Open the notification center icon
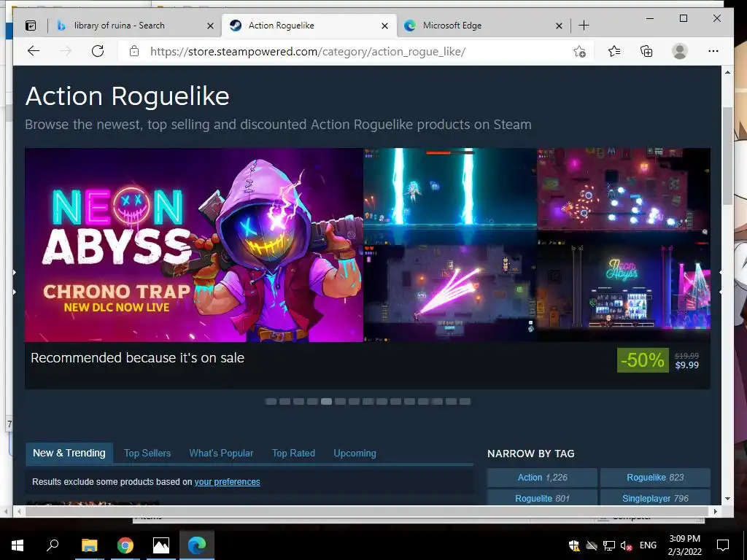This screenshot has height=560, width=747. point(723,545)
